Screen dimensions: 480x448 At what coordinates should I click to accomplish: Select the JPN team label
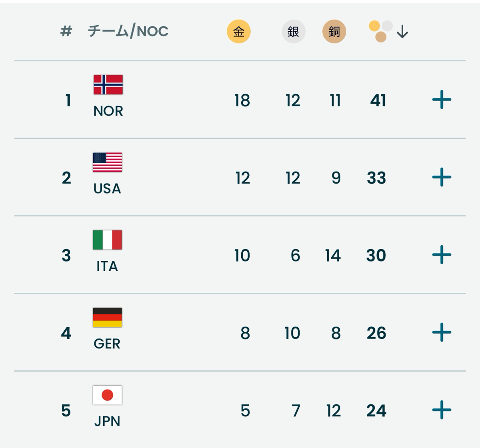pyautogui.click(x=107, y=421)
